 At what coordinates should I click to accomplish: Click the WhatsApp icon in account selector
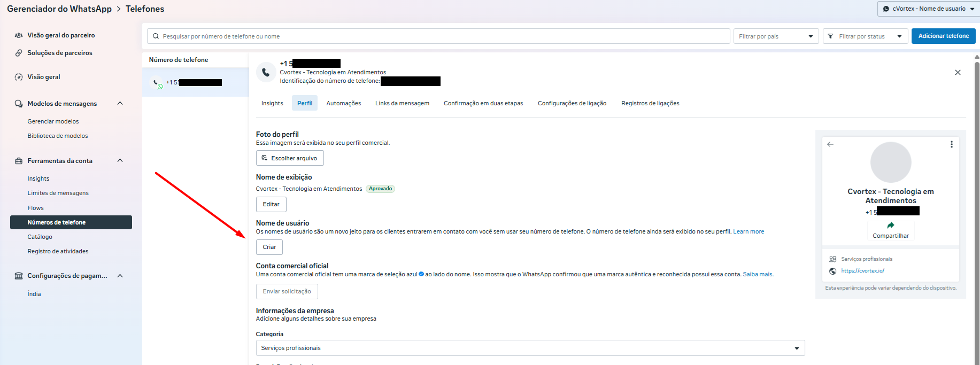886,9
